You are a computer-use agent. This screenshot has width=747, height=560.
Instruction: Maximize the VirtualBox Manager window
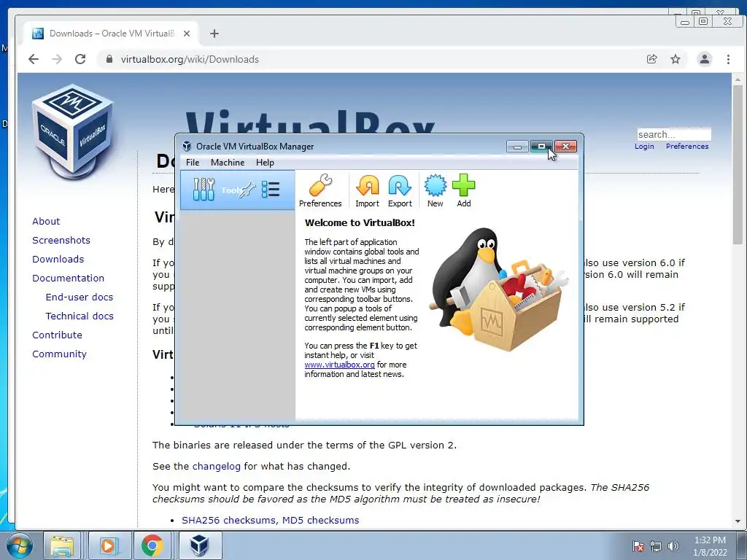[541, 146]
